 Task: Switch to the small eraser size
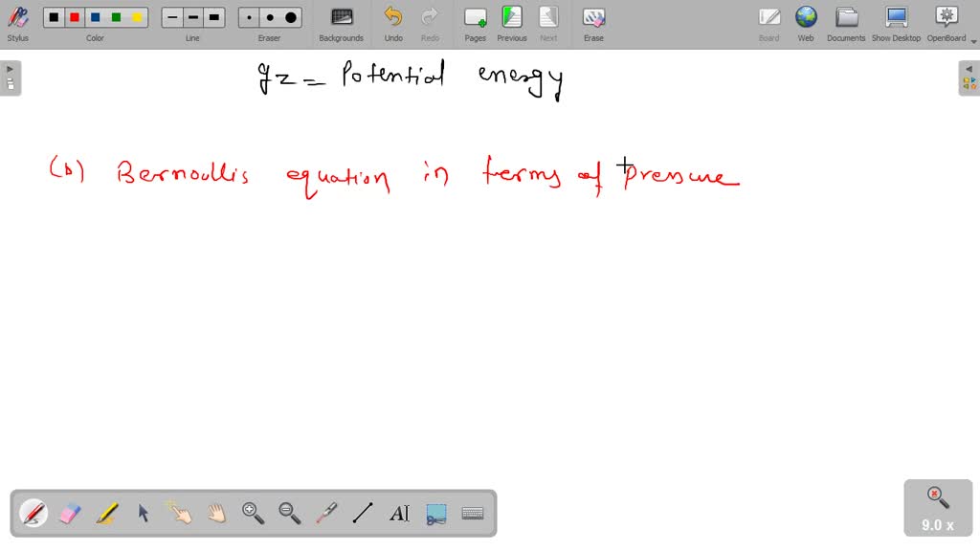point(248,16)
